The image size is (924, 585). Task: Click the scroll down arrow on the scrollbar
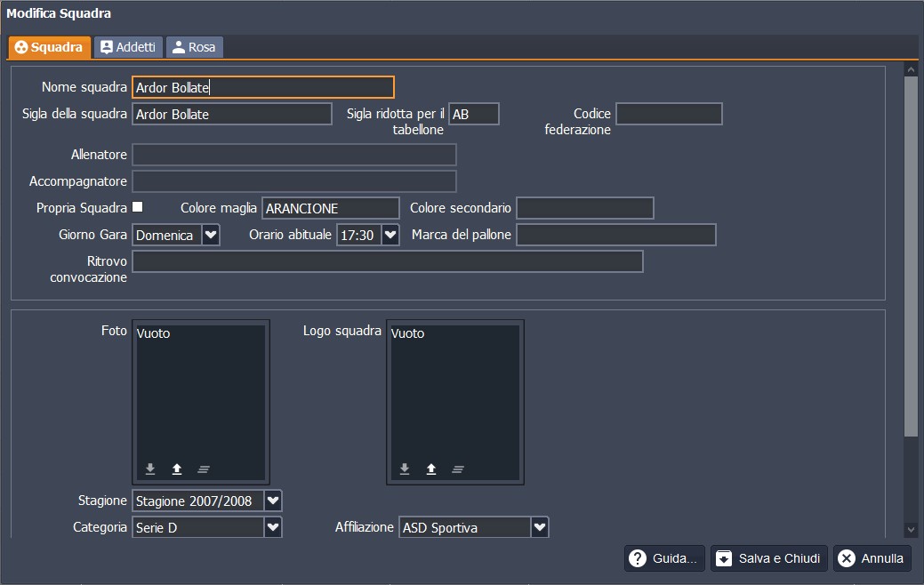click(910, 530)
